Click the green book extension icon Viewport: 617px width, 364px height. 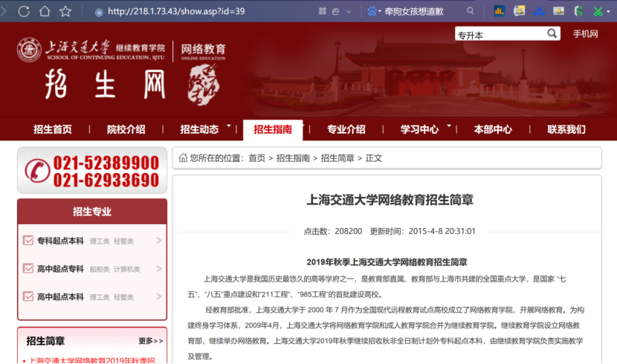point(578,11)
